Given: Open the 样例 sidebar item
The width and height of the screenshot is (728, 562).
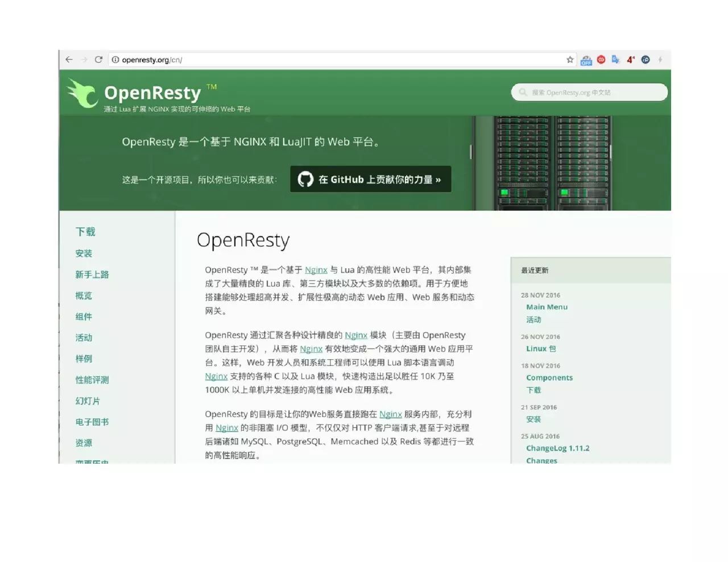Looking at the screenshot, I should click(84, 359).
